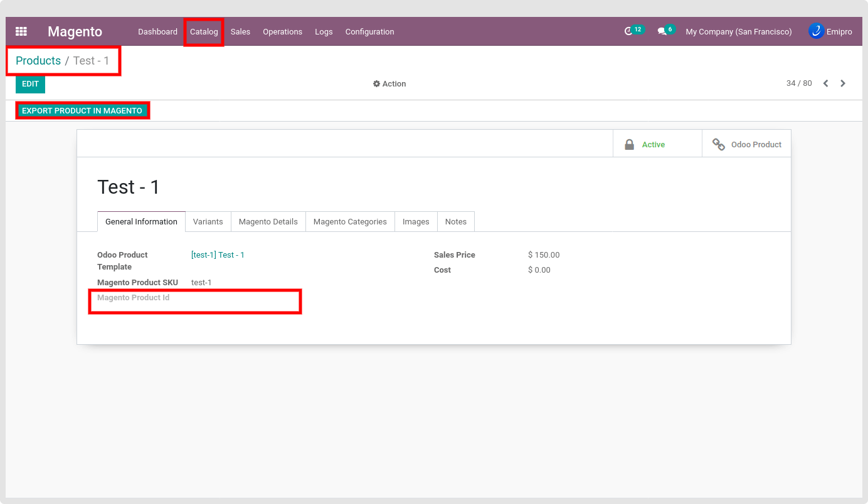Open the Odoo Product stat button
Viewport: 868px width, 504px height.
746,144
